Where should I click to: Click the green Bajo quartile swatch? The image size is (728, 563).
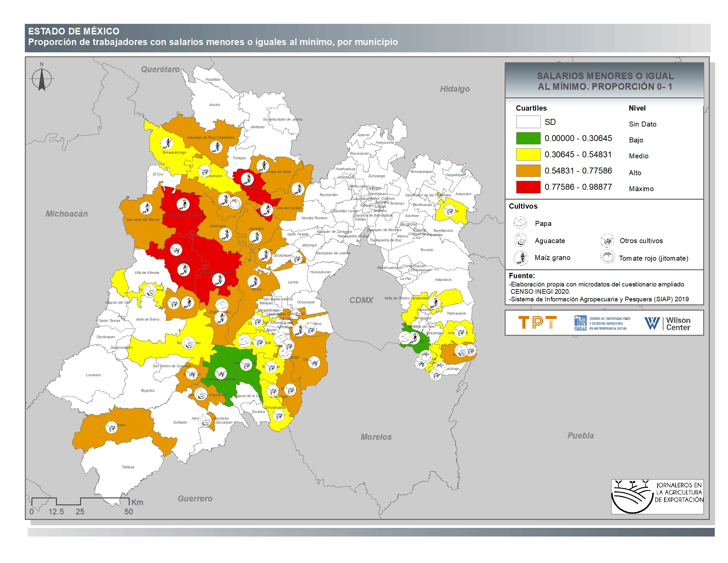click(x=528, y=138)
